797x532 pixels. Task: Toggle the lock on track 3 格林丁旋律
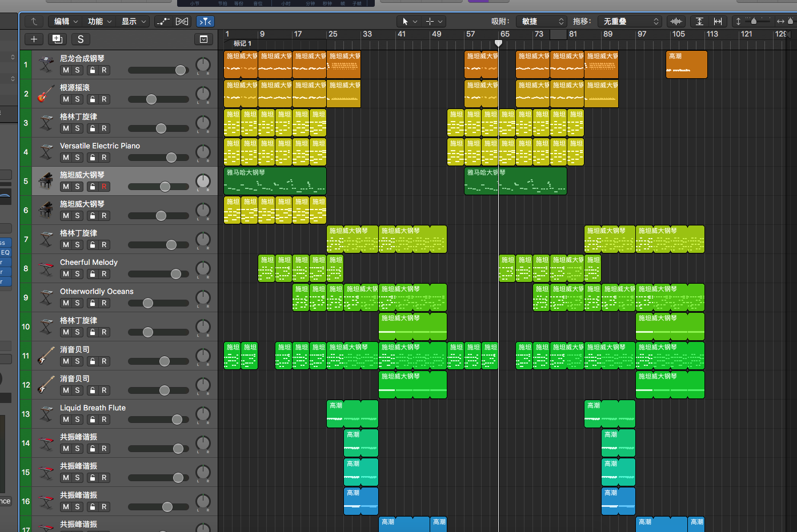click(x=93, y=128)
